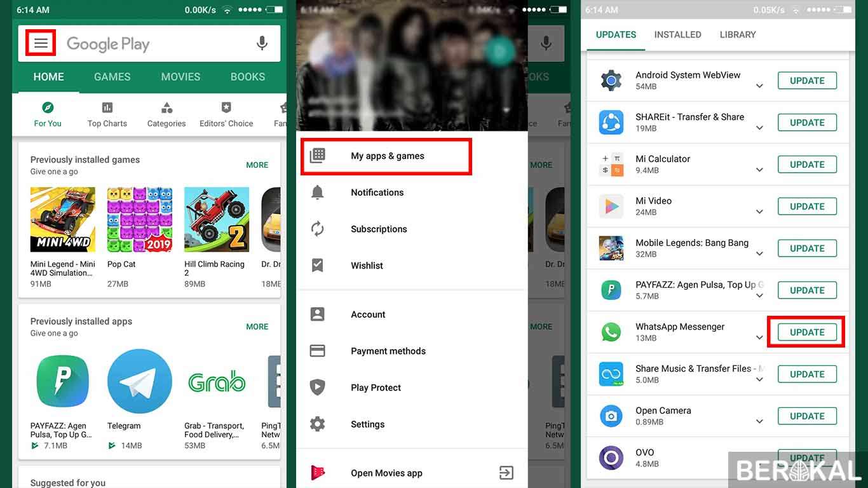Open Play Protect menu entry
The width and height of the screenshot is (868, 488).
click(412, 388)
